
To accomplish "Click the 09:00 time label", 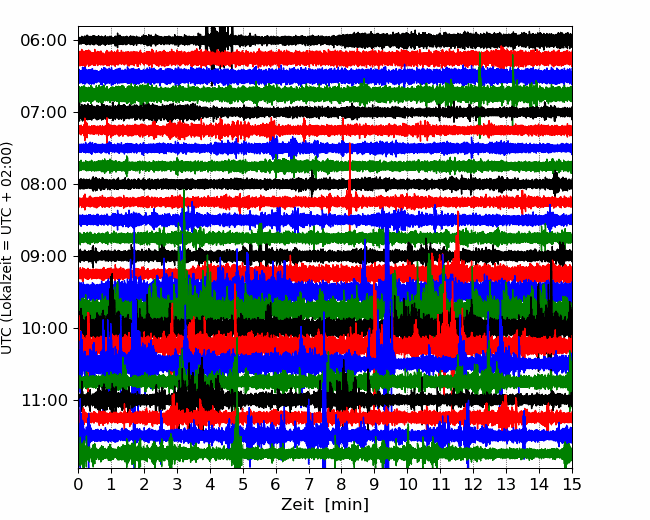I will pos(44,256).
